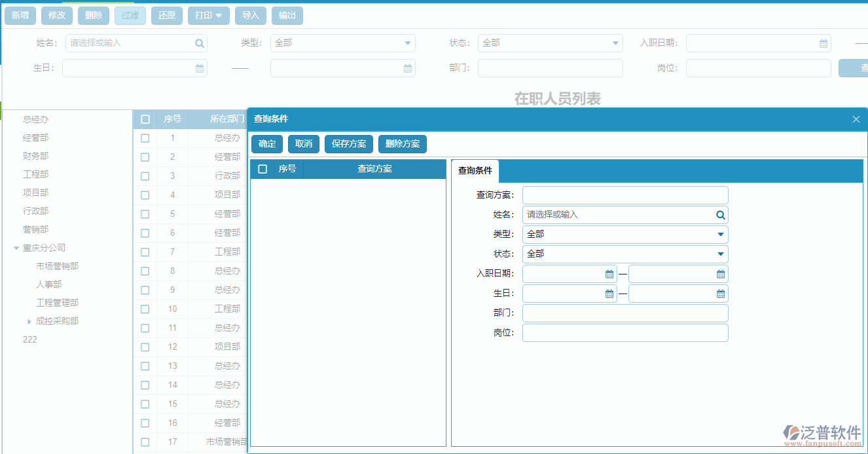Open the end date calendar for 入职日期 range
The width and height of the screenshot is (868, 454).
[x=721, y=273]
